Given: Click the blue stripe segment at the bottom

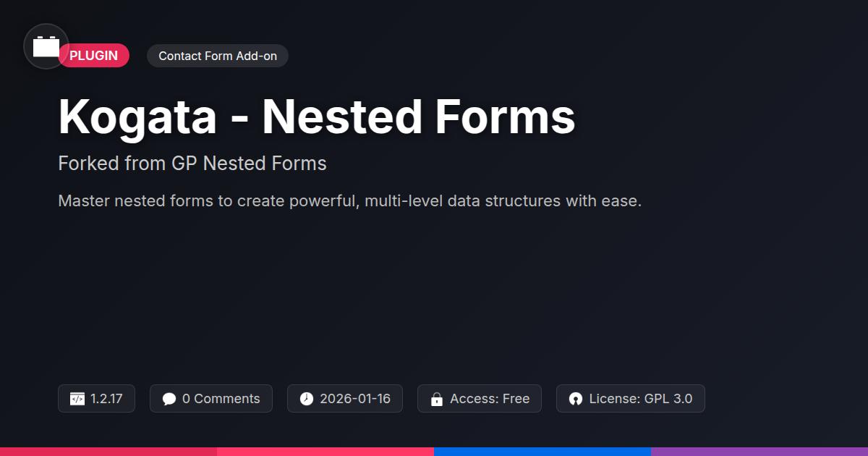Looking at the screenshot, I should pyautogui.click(x=542, y=451).
